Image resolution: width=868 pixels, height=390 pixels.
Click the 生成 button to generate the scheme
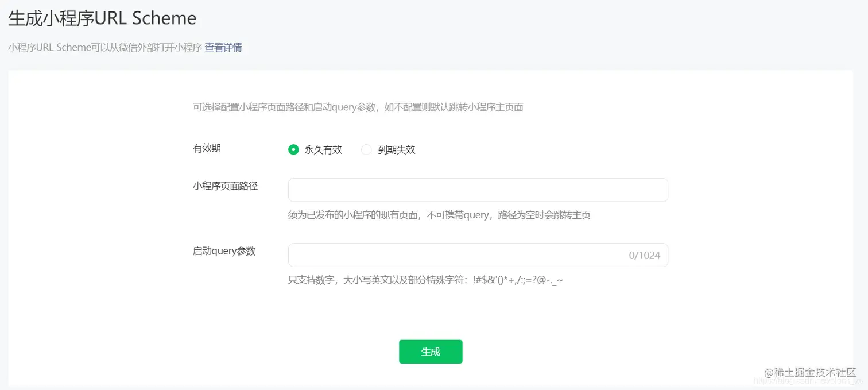click(431, 352)
